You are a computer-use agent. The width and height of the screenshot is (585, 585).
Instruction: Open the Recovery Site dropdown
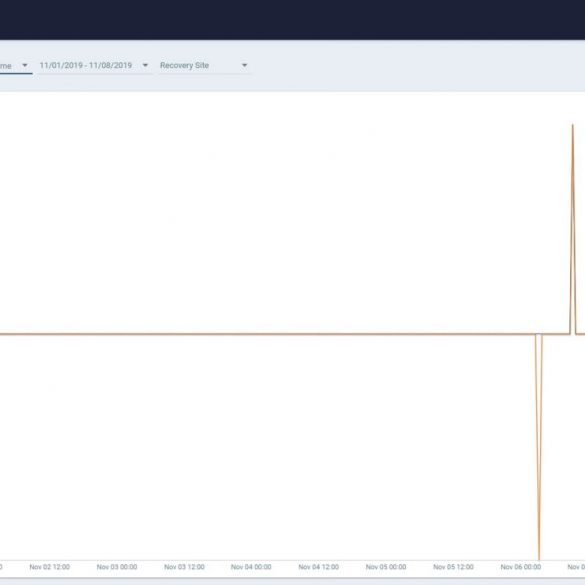click(x=204, y=66)
